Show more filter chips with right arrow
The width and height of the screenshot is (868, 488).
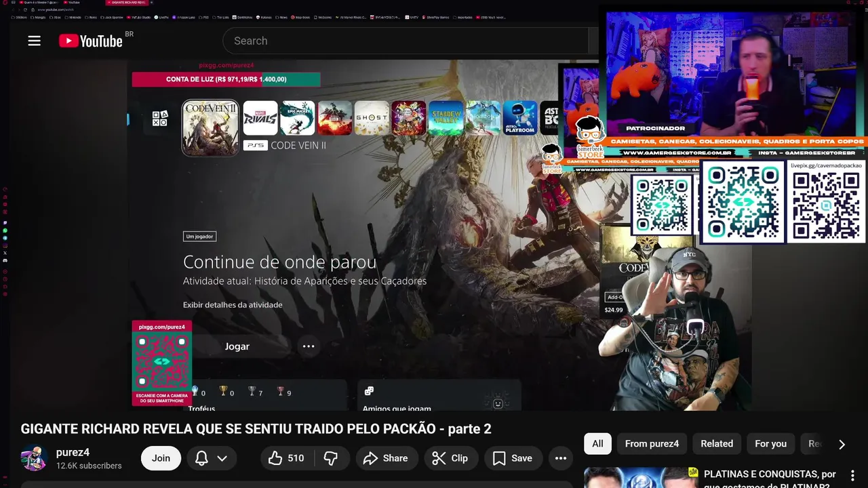click(x=842, y=445)
